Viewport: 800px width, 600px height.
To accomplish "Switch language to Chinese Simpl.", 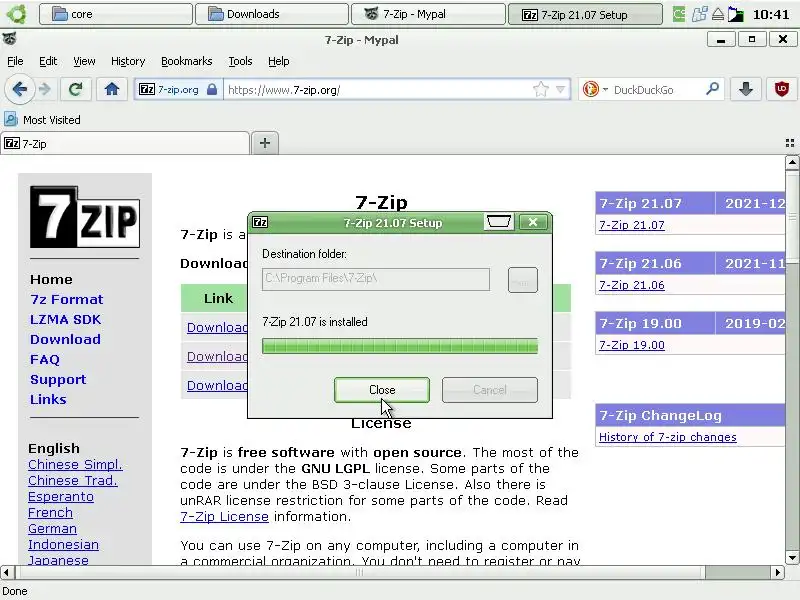I will point(76,465).
